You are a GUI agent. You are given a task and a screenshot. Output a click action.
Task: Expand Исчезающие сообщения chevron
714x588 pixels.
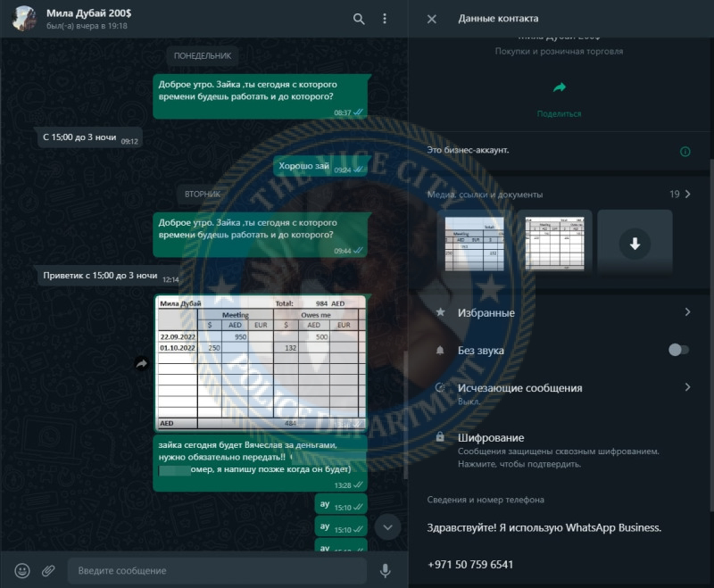[687, 387]
